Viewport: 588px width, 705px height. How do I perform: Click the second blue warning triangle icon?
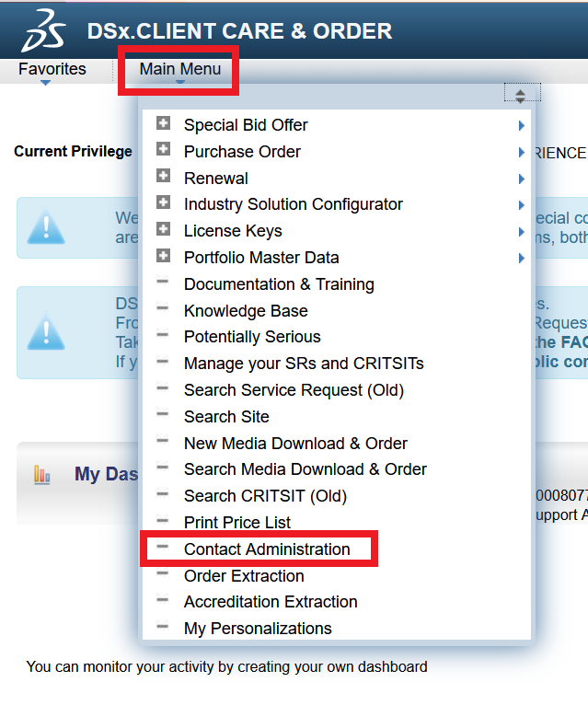point(47,331)
